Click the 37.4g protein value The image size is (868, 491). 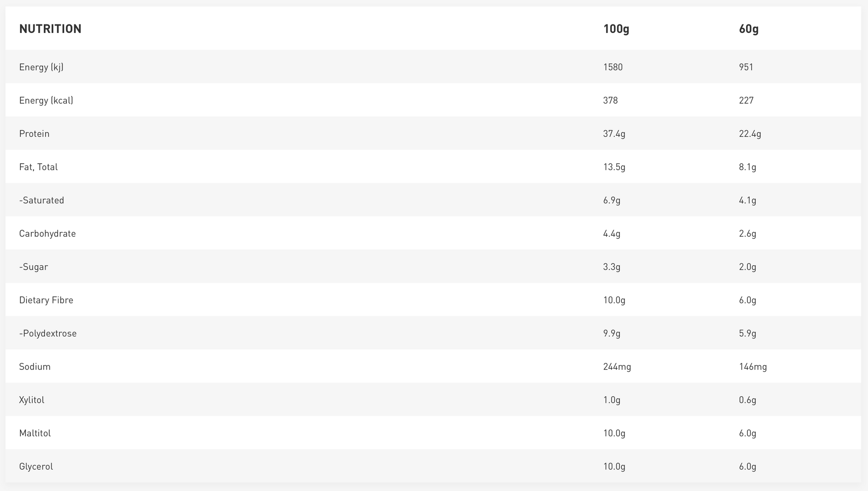coord(614,134)
